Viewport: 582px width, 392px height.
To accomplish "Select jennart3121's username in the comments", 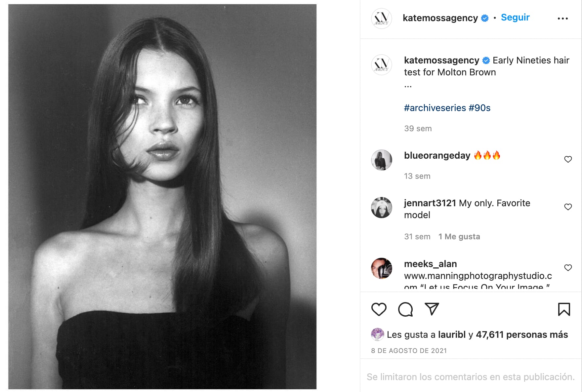I will (x=429, y=203).
